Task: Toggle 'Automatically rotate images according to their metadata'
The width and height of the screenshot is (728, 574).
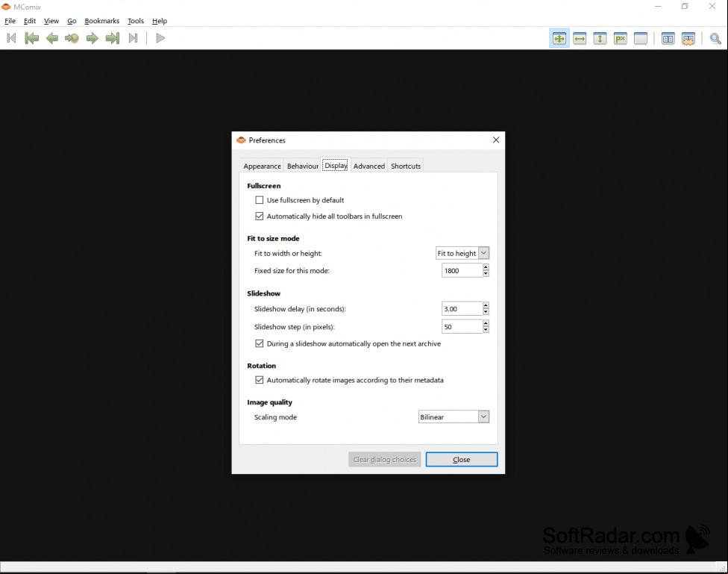Action: (x=259, y=380)
